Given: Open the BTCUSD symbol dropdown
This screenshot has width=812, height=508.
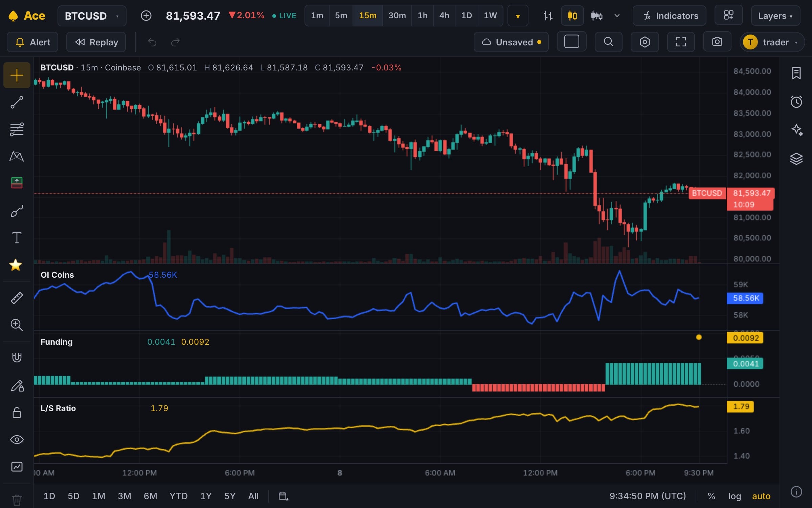Looking at the screenshot, I should pos(92,16).
